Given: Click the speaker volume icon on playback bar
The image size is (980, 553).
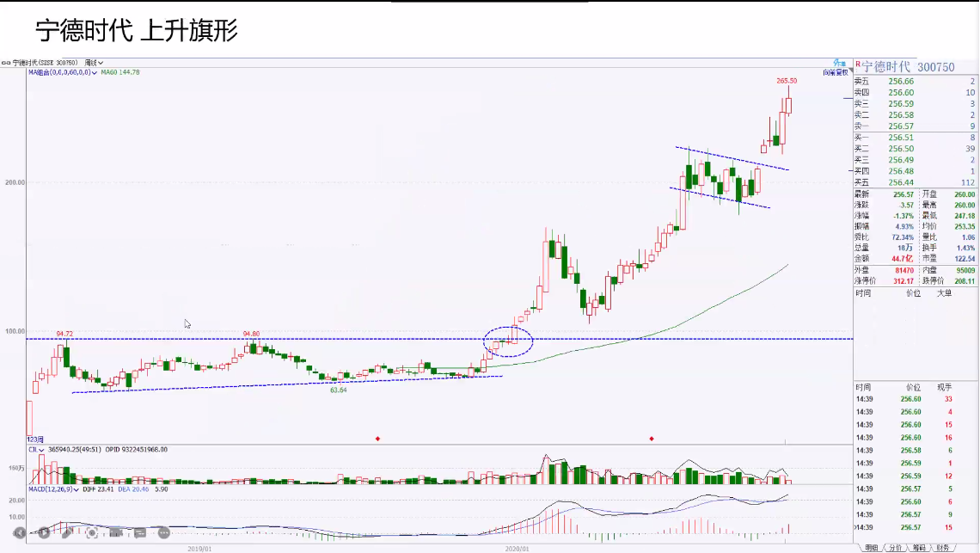Looking at the screenshot, I should click(20, 533).
